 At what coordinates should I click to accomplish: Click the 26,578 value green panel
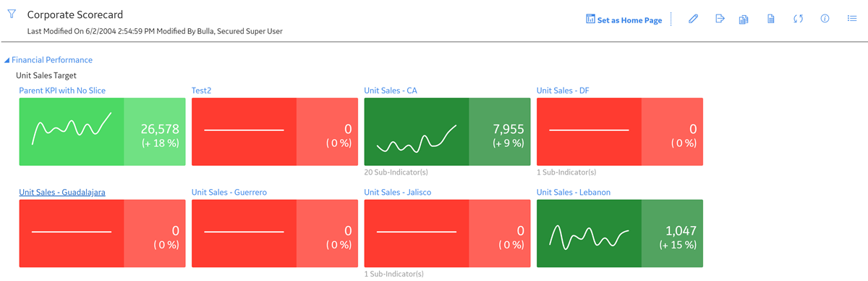[155, 132]
